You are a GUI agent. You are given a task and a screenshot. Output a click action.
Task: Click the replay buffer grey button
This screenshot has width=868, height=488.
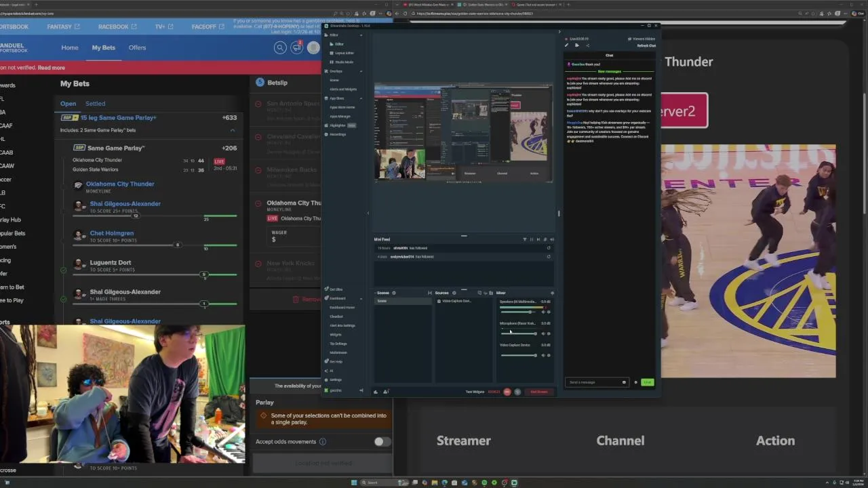pyautogui.click(x=517, y=392)
